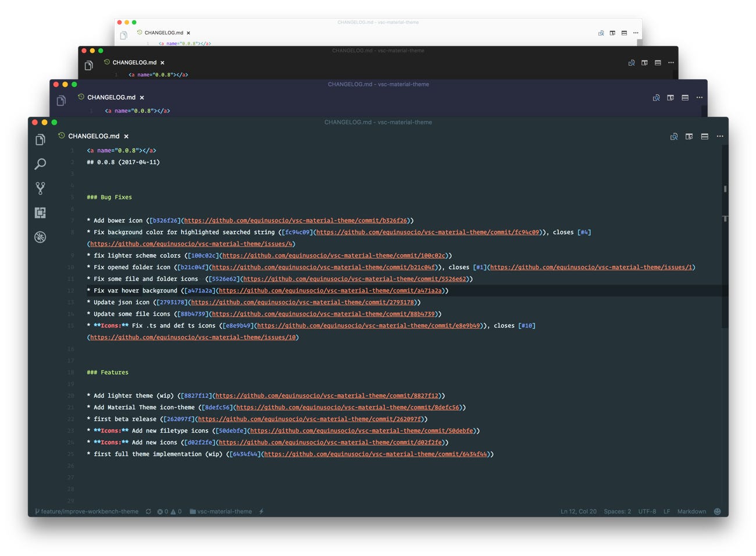Open the Extensions icon in activity bar
This screenshot has width=756, height=556.
coord(40,213)
